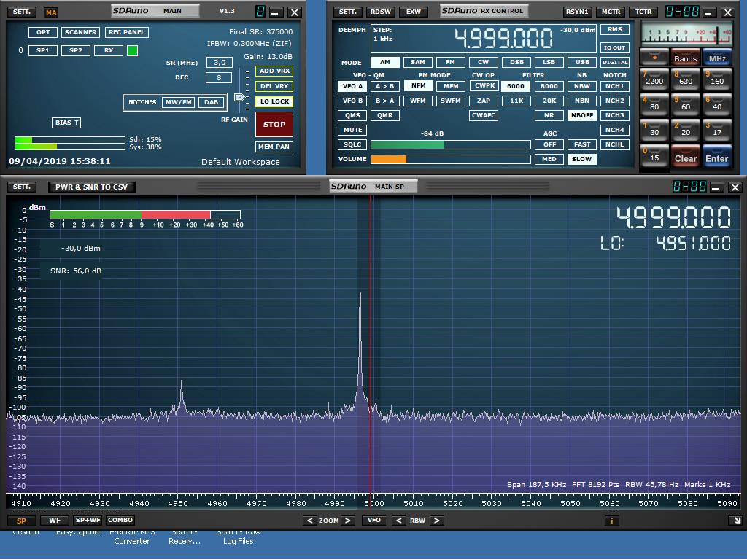Increase RBW with right arrow
747x560 pixels.
[x=436, y=521]
